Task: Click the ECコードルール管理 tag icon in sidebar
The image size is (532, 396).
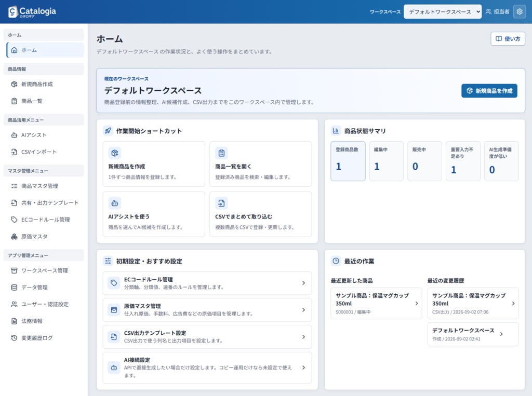Action: pyautogui.click(x=14, y=220)
